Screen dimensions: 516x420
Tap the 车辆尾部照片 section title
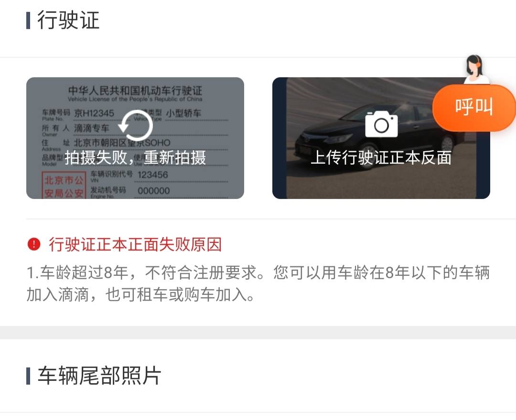click(x=99, y=376)
